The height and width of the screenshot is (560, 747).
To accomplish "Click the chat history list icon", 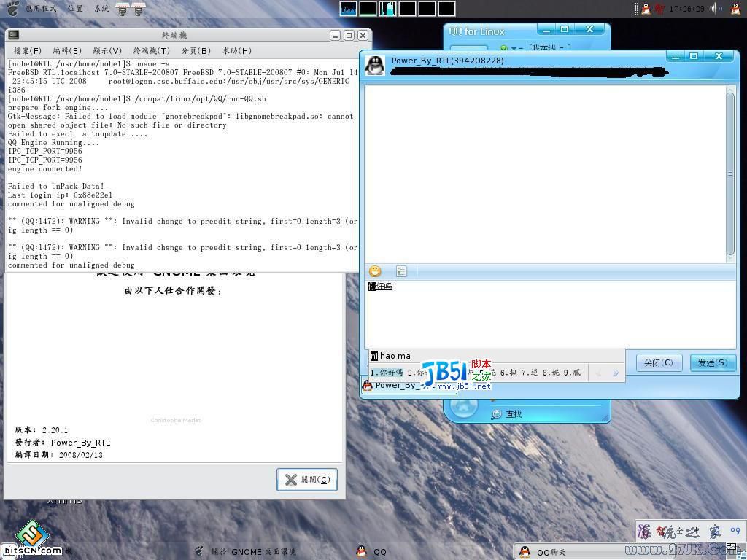I will tap(401, 271).
